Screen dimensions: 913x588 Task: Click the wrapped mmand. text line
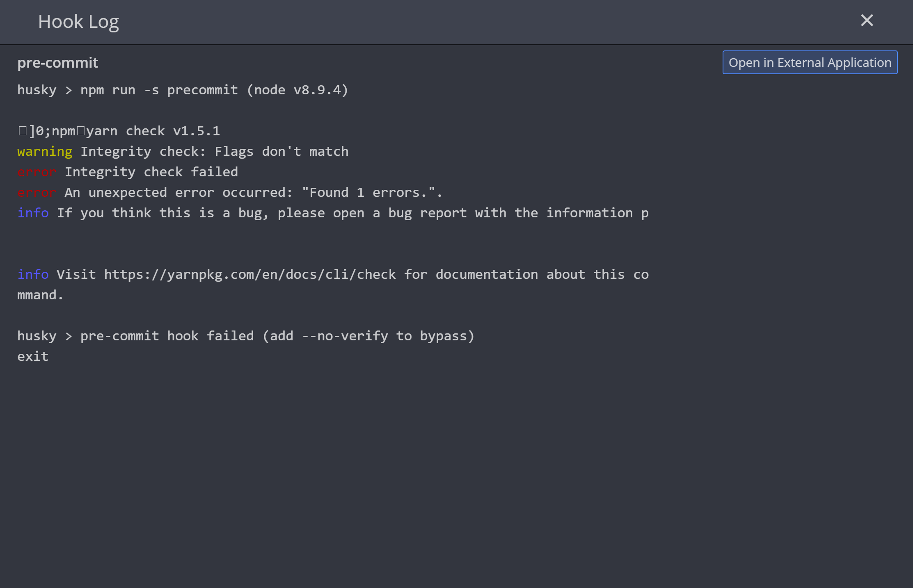[40, 295]
